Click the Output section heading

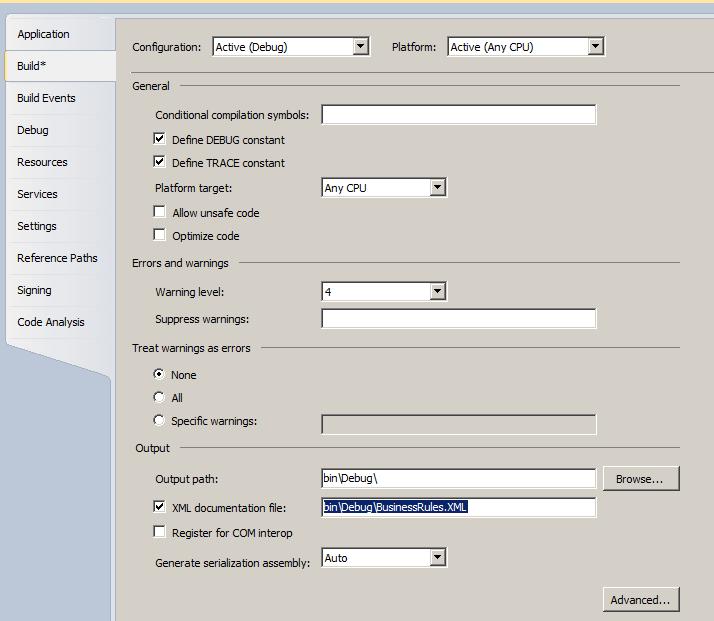(x=153, y=448)
